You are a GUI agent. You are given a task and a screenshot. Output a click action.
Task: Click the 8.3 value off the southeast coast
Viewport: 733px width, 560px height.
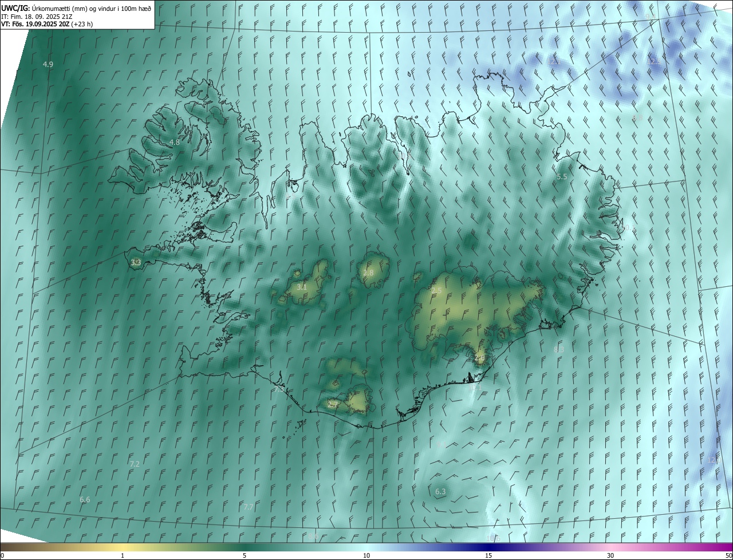(x=559, y=349)
